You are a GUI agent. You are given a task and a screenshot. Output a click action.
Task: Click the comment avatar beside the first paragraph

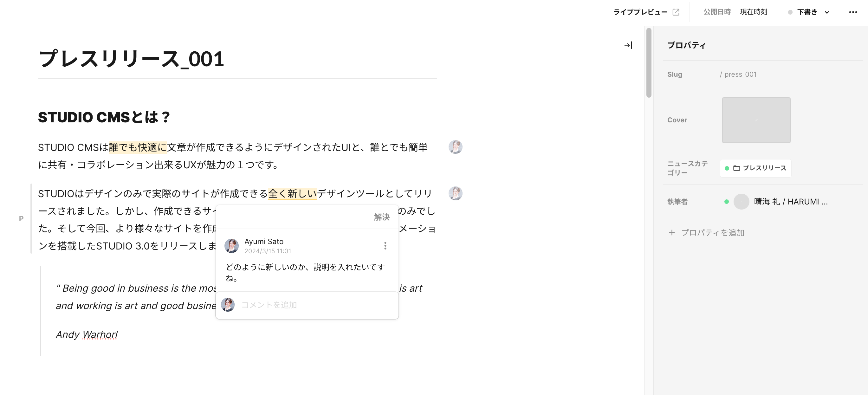[455, 147]
